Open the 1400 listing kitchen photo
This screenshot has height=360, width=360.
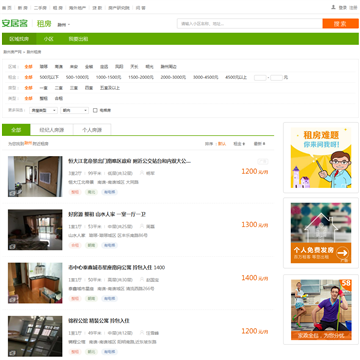pos(35,283)
